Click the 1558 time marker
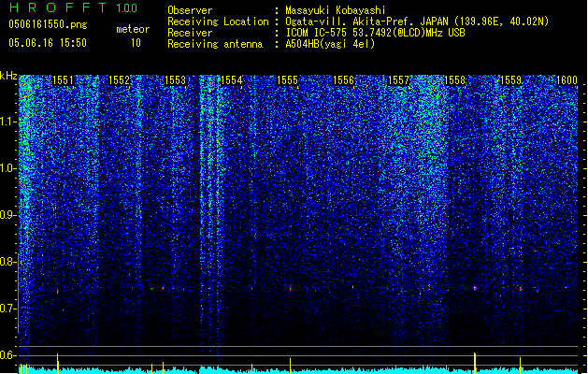 click(x=455, y=80)
